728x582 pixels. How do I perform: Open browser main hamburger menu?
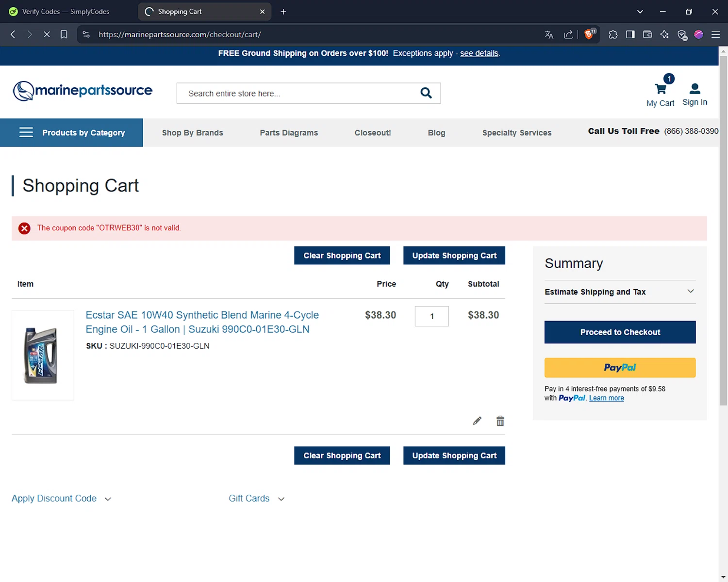(715, 34)
